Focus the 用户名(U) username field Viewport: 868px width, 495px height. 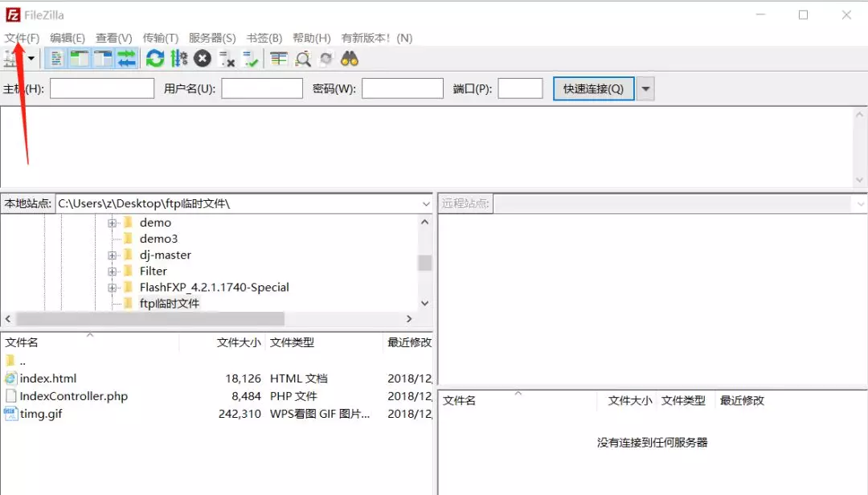point(262,88)
